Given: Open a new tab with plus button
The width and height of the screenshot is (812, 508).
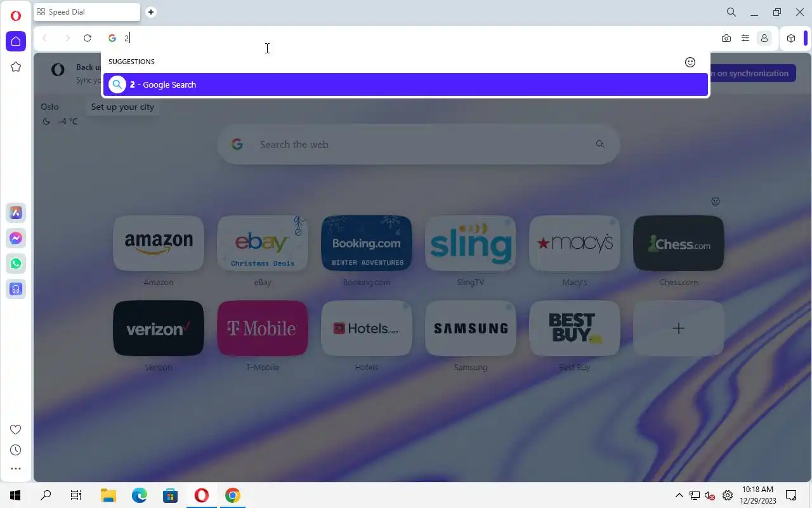Looking at the screenshot, I should (150, 12).
